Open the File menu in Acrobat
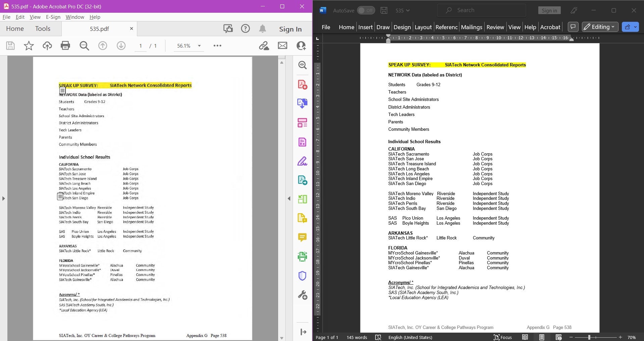This screenshot has width=644, height=341. pos(6,17)
